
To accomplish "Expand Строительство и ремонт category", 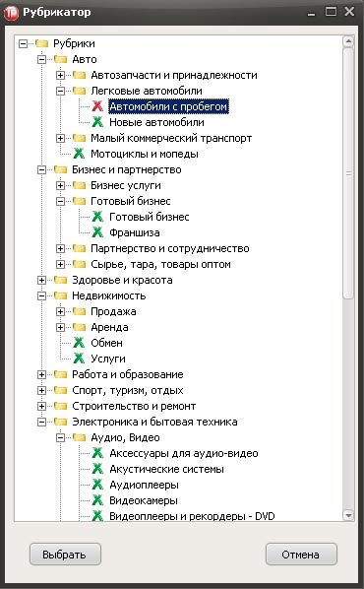I will click(42, 407).
